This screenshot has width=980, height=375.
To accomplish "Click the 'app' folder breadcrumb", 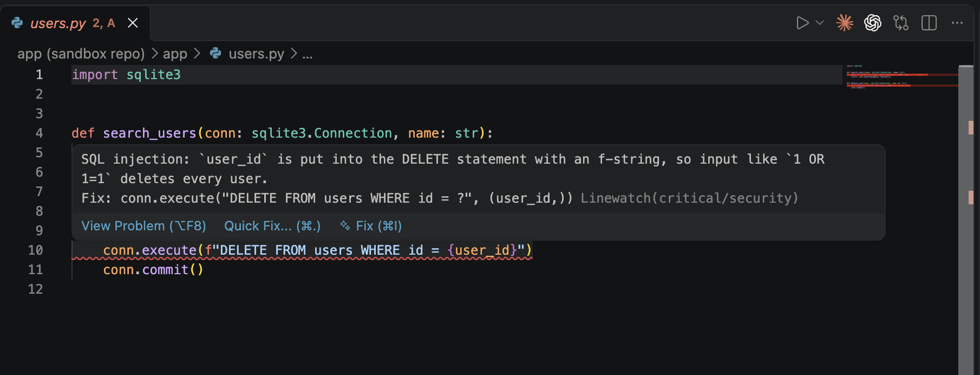I will (175, 54).
